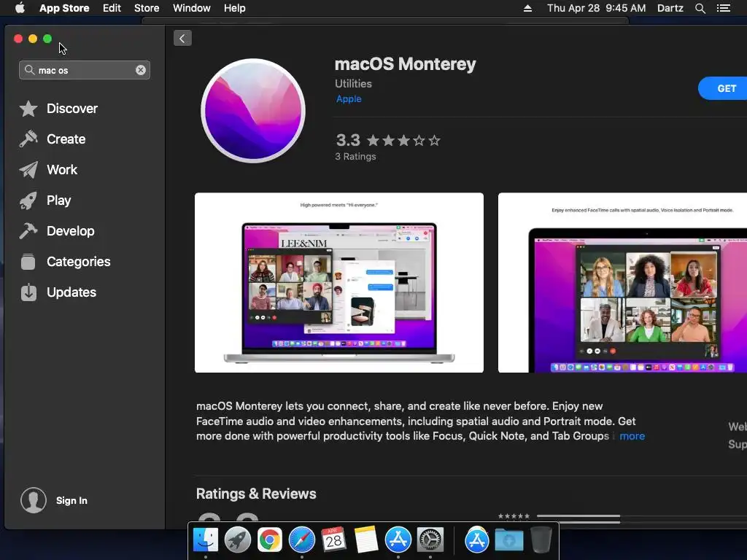Screen dimensions: 747x560
Task: Click the date and time in menu bar
Action: point(597,8)
